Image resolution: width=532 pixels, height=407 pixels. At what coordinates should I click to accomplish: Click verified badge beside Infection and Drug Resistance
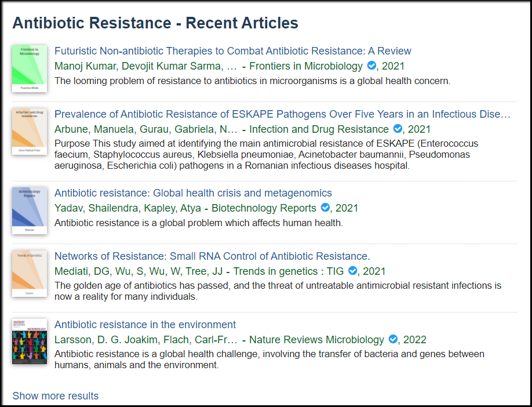point(398,129)
